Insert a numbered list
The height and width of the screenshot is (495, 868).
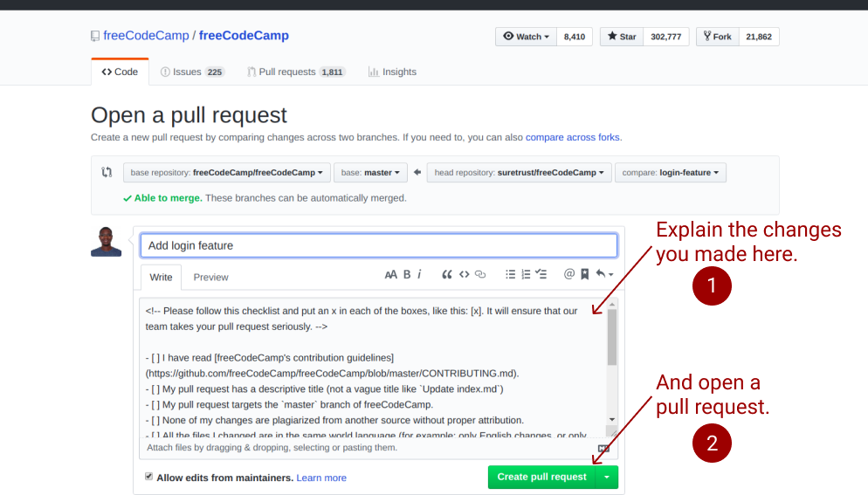point(526,275)
